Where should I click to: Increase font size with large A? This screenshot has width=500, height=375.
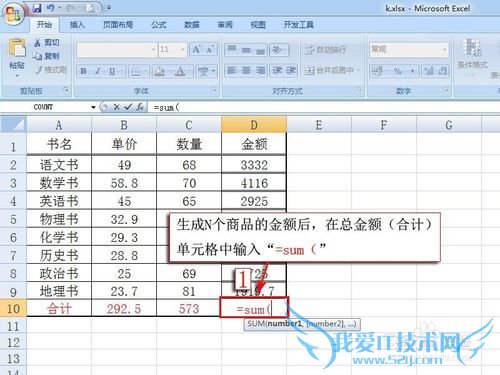click(196, 50)
